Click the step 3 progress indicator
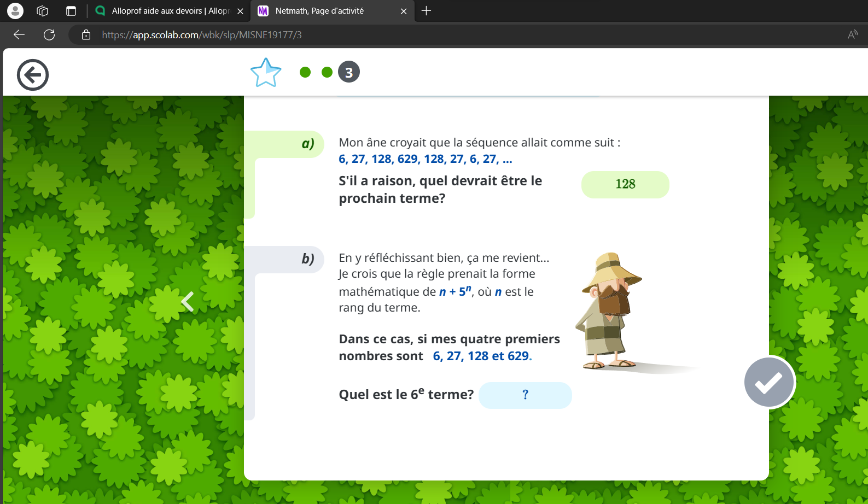 349,72
